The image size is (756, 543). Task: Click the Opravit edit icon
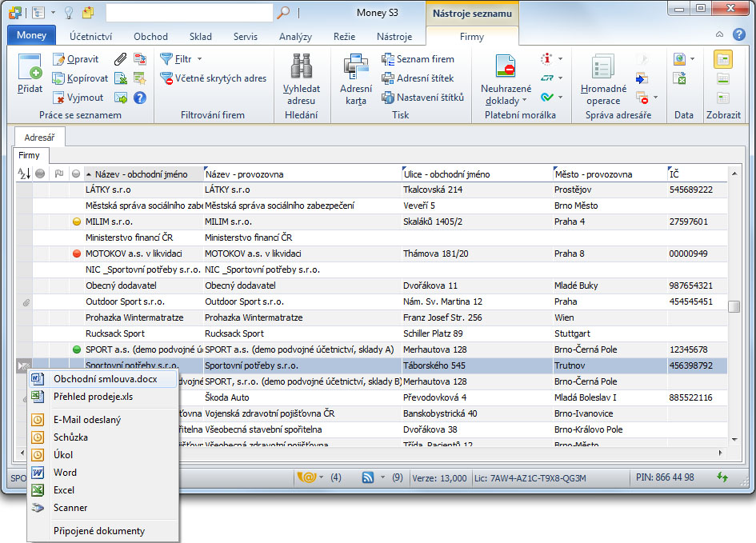pyautogui.click(x=58, y=59)
